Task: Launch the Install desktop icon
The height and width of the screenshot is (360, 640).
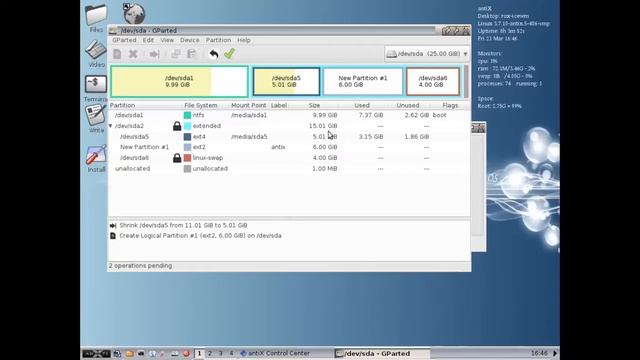Action: click(96, 158)
